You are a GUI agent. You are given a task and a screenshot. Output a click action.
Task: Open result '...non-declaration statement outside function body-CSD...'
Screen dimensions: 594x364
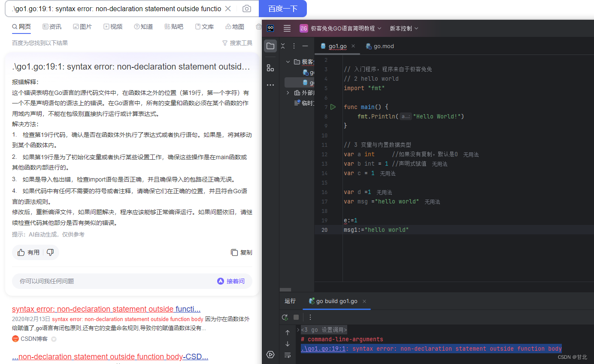[x=110, y=357]
